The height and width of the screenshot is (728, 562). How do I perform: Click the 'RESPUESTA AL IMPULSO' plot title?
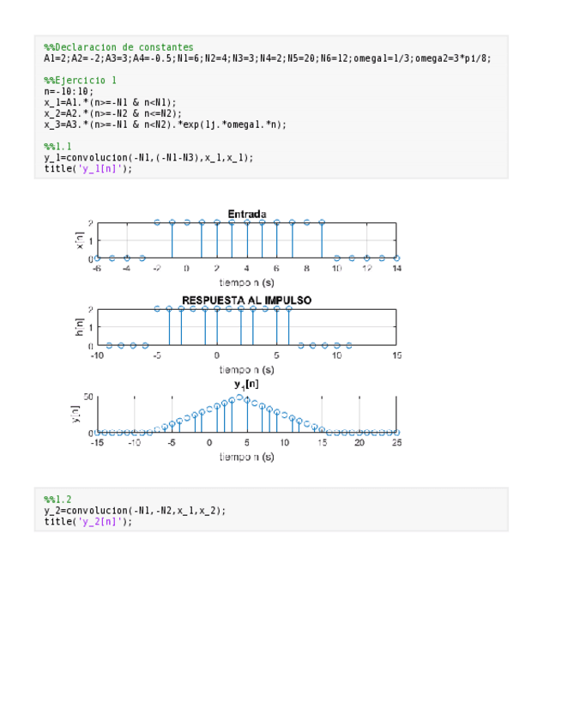[x=246, y=300]
